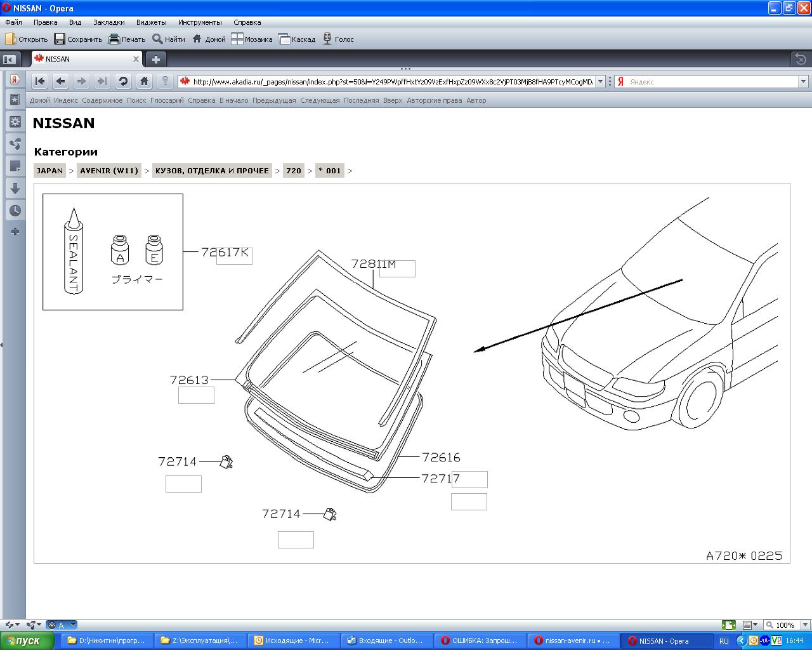The image size is (812, 650).
Task: Switch to Входящие Outlook taskbar item
Action: 387,641
